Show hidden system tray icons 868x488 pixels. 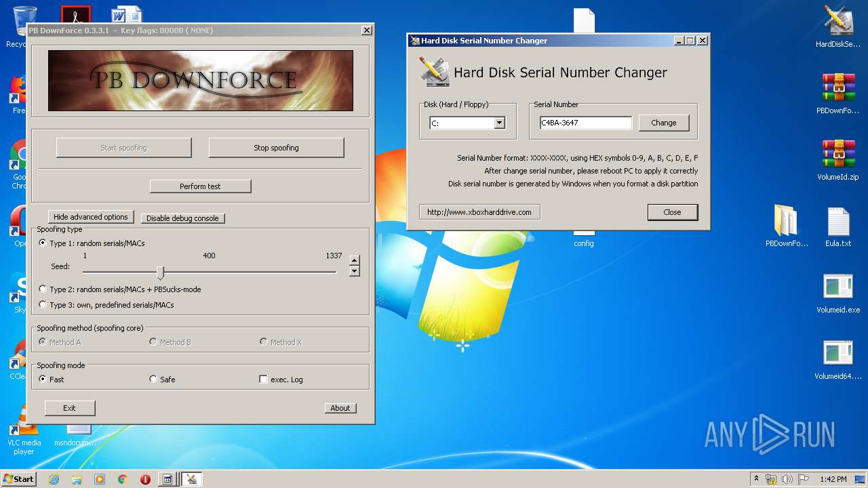756,479
